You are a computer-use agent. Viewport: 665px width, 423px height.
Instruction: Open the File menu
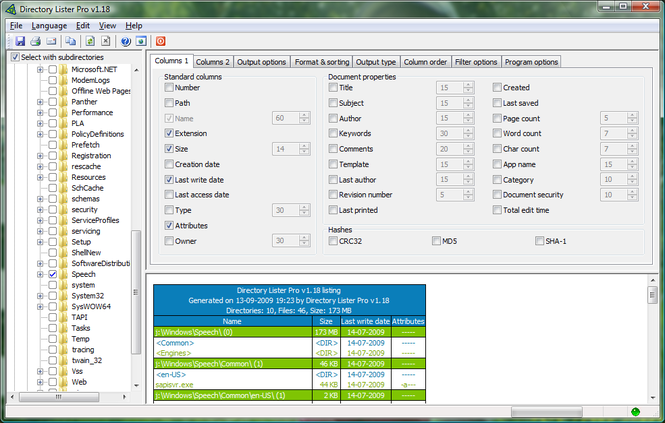[16, 26]
